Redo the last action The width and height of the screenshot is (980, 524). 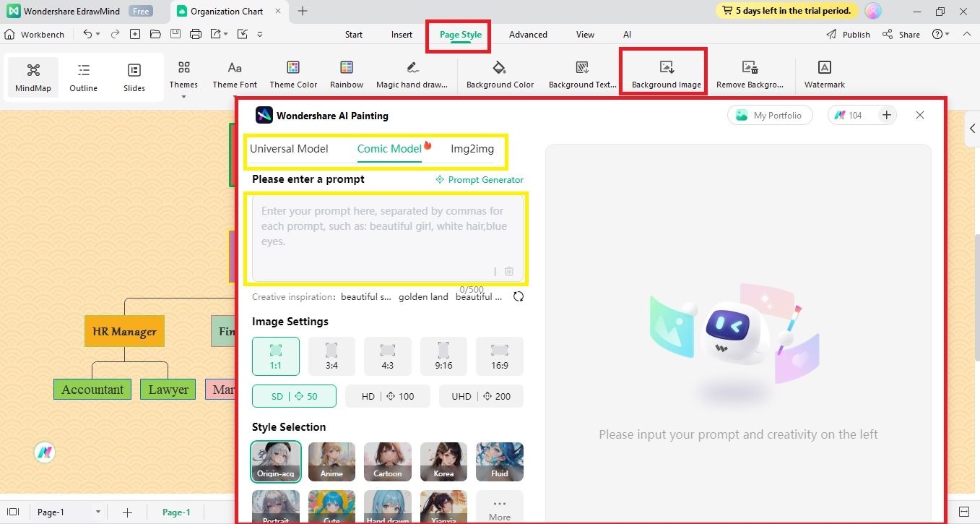116,35
